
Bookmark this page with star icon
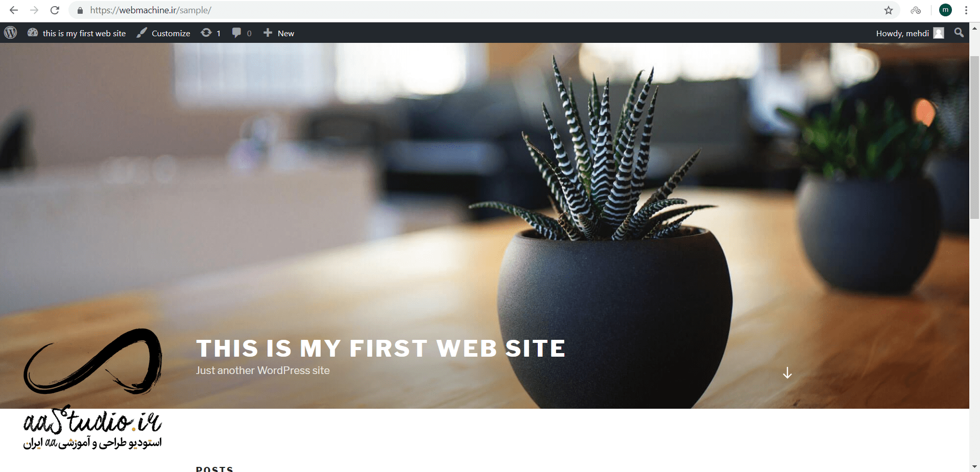tap(889, 10)
